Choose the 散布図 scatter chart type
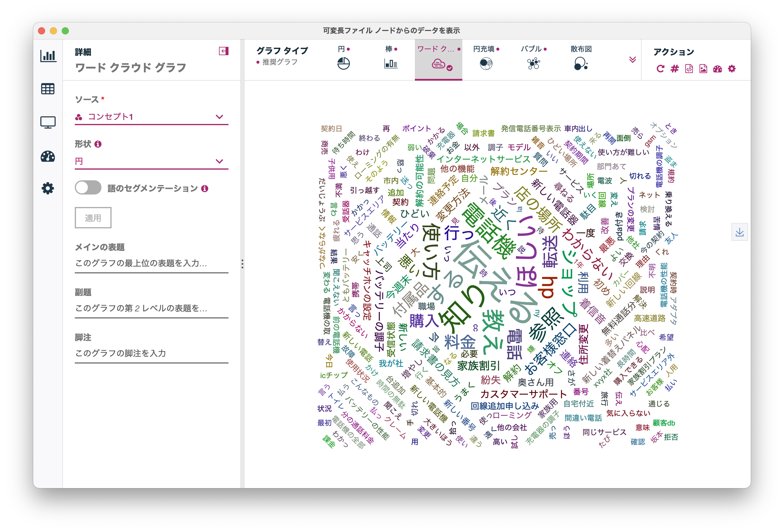The height and width of the screenshot is (532, 784). tap(580, 63)
